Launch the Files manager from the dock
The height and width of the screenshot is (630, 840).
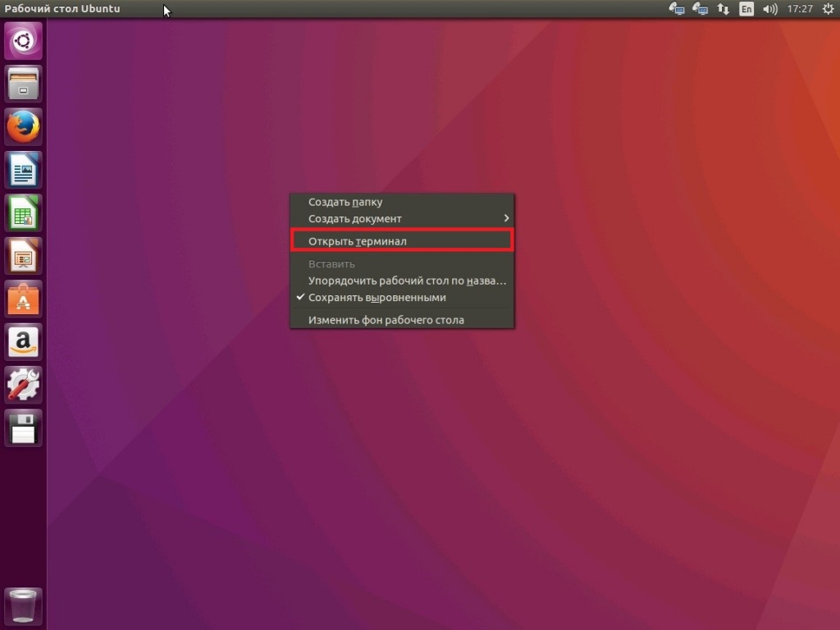(23, 84)
